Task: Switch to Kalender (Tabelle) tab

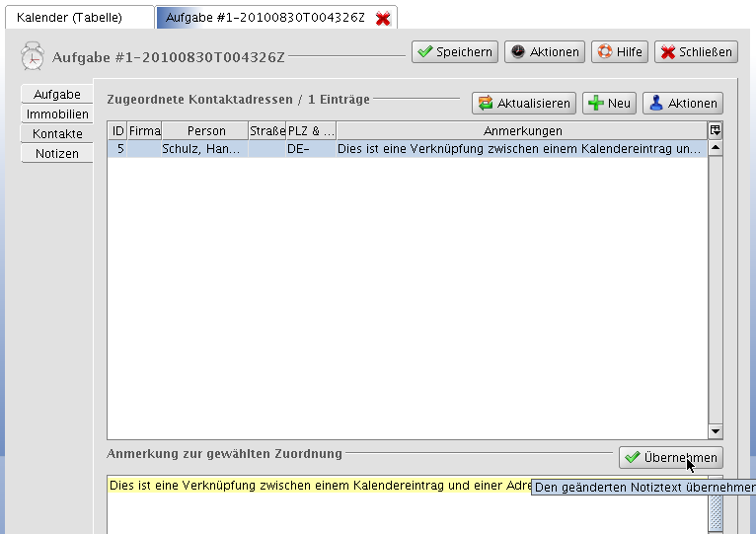Action: point(78,18)
